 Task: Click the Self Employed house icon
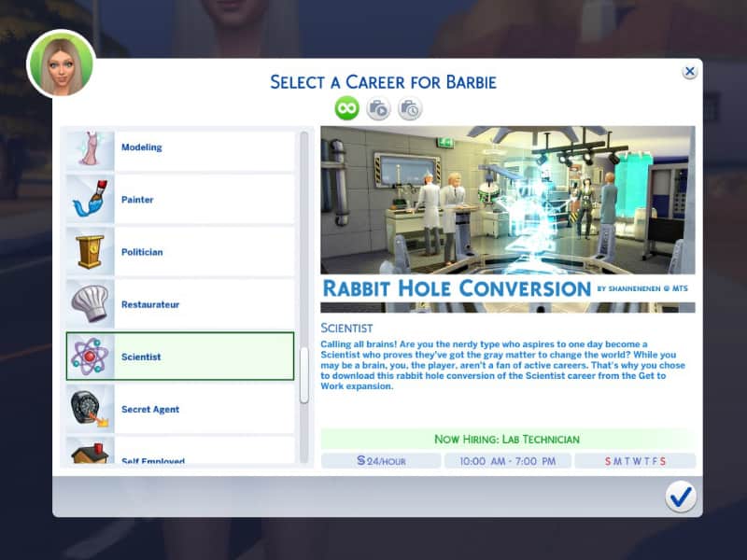tap(90, 454)
